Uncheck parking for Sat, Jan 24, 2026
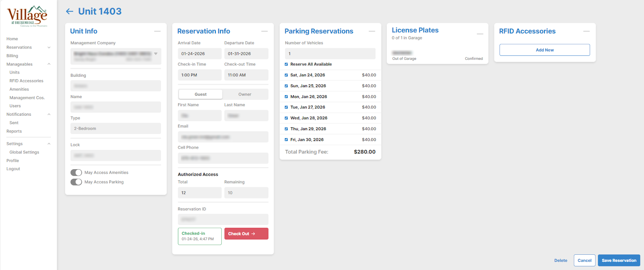This screenshot has height=270, width=644. tap(286, 75)
